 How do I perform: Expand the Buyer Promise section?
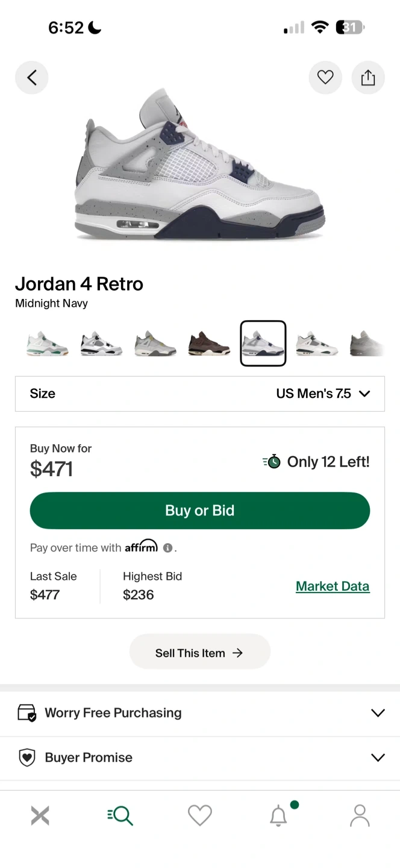(x=200, y=758)
